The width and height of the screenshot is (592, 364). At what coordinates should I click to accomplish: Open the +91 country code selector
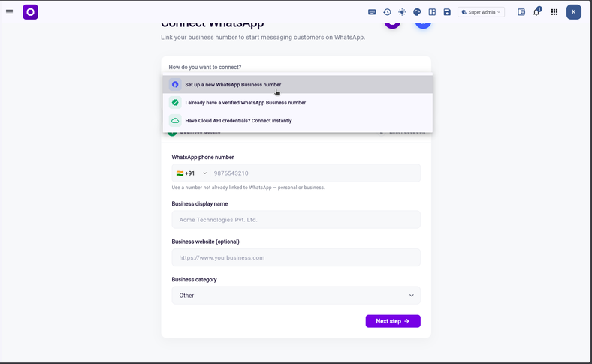[x=192, y=173]
